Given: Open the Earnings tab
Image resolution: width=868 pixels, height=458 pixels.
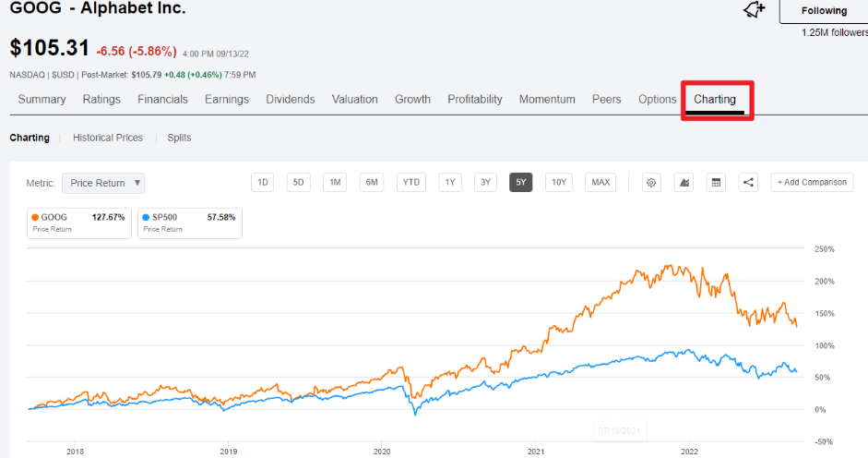Looking at the screenshot, I should click(227, 99).
